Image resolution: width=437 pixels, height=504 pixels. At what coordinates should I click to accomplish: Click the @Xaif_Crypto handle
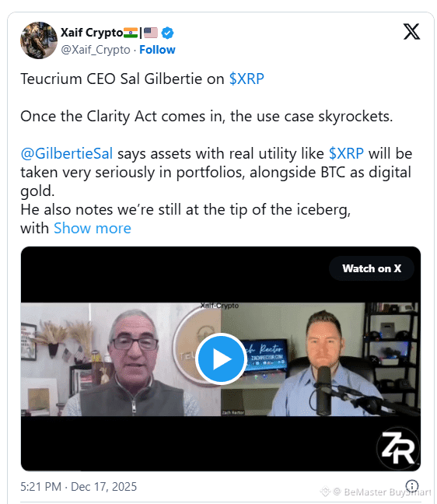96,50
